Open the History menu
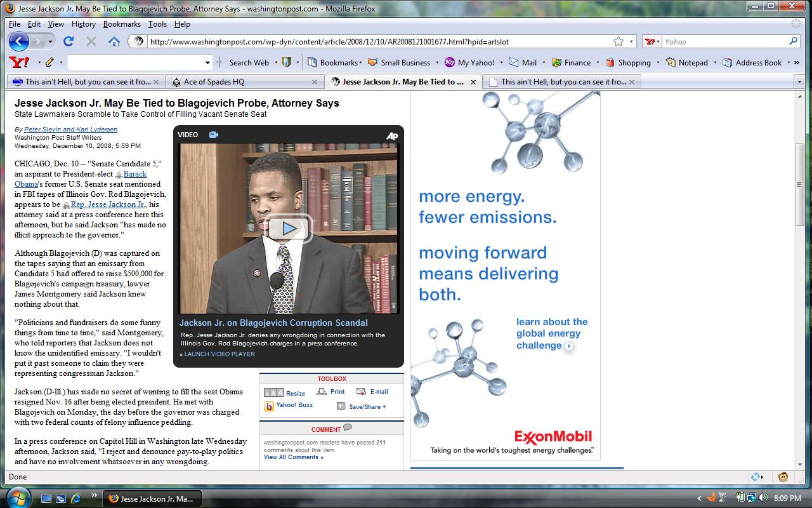The image size is (812, 508). pyautogui.click(x=83, y=24)
